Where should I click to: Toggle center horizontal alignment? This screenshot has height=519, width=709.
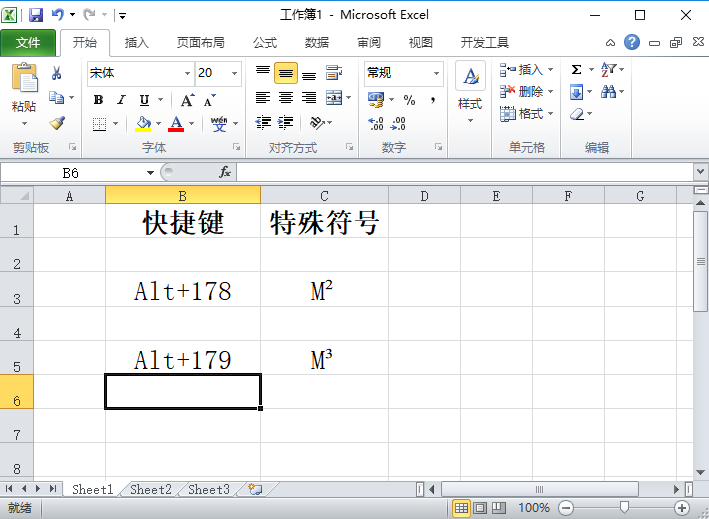(286, 98)
